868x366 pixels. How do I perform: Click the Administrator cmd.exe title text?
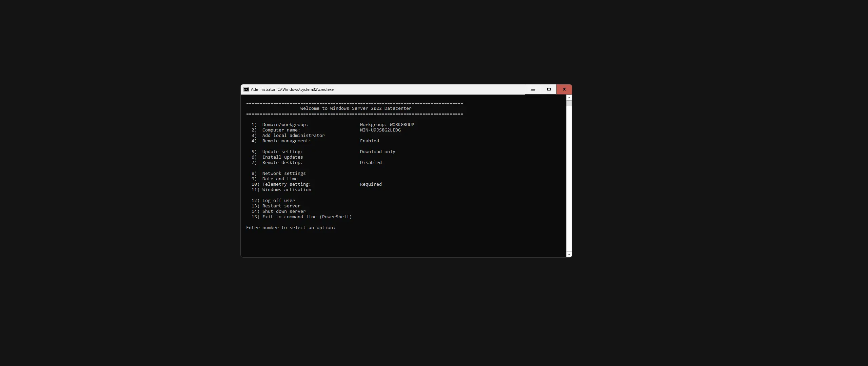coord(292,89)
